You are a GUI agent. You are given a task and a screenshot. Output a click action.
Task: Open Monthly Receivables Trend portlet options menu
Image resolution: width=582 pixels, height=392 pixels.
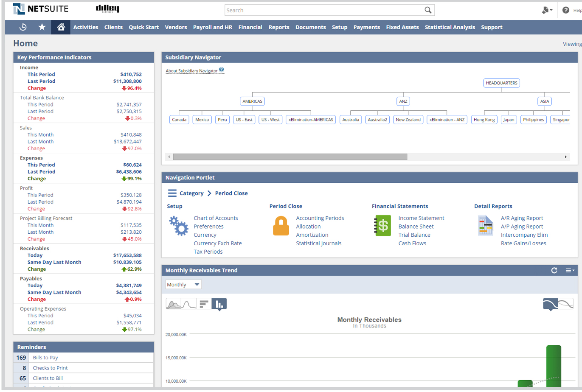(570, 270)
